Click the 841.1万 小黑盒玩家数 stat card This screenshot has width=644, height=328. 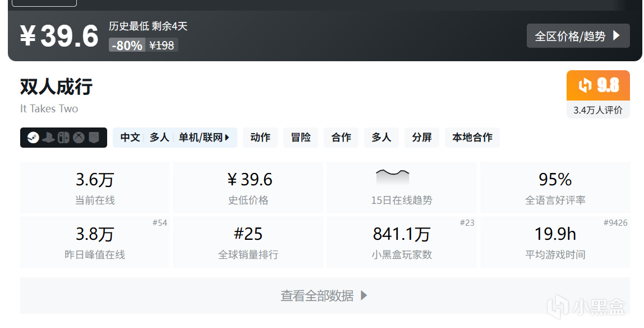point(402,242)
